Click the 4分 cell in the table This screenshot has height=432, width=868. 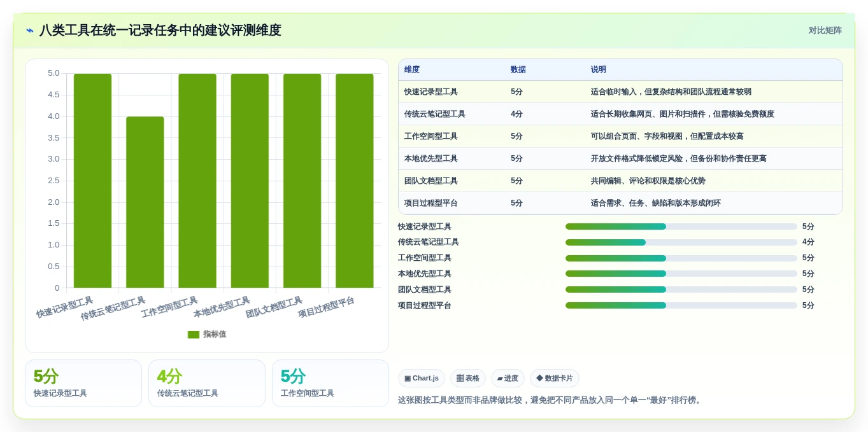516,114
